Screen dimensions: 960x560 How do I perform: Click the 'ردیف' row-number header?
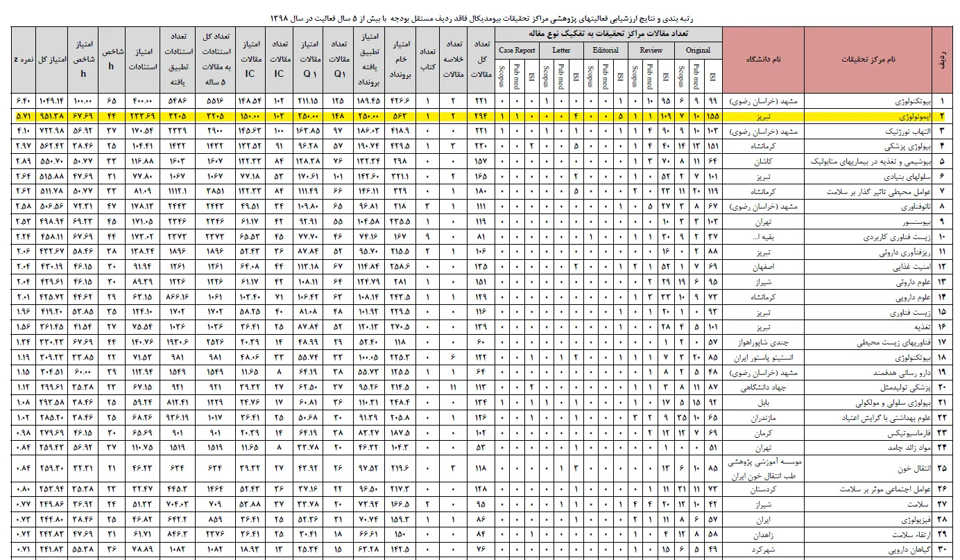pos(942,60)
